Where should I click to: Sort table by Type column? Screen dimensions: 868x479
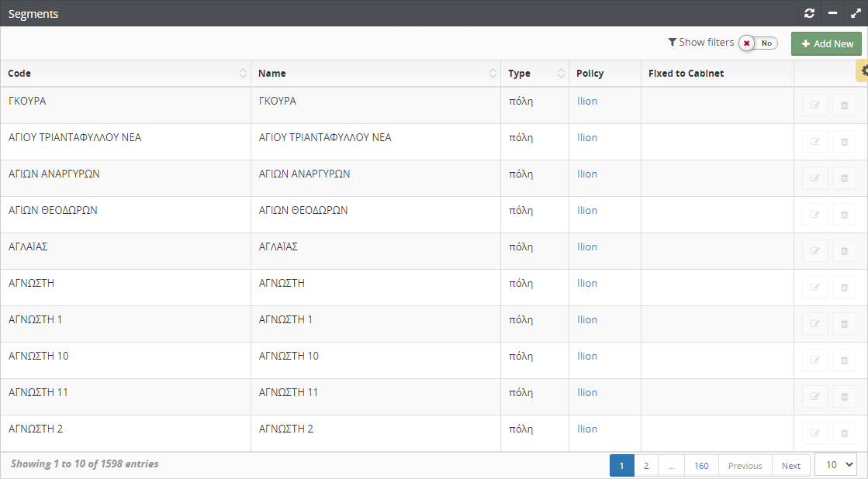tap(561, 74)
